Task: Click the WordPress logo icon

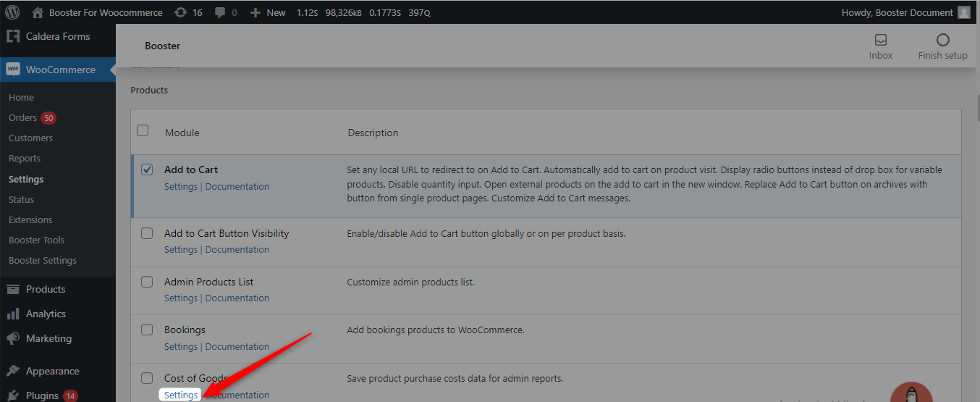Action: pos(12,12)
